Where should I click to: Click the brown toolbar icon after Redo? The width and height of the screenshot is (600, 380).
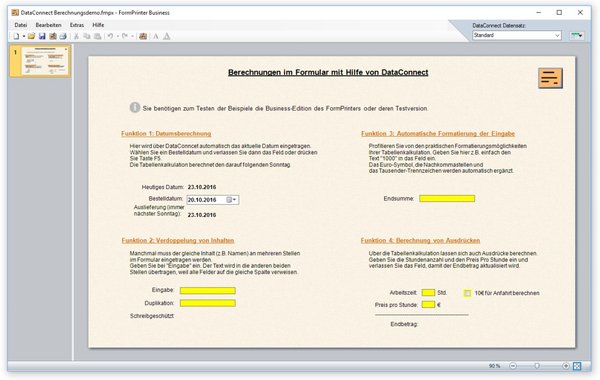click(x=143, y=36)
